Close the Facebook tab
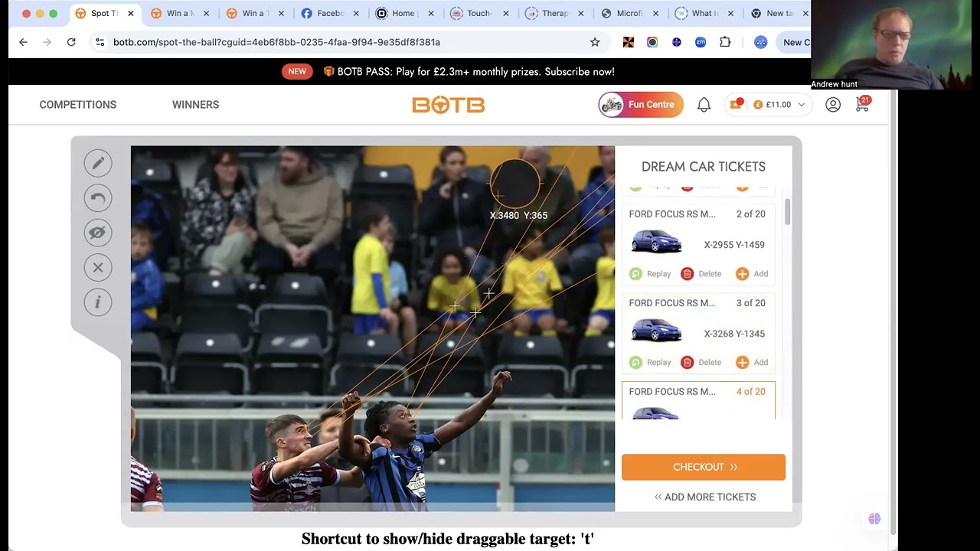Screen dimensions: 980x551 pyautogui.click(x=356, y=14)
